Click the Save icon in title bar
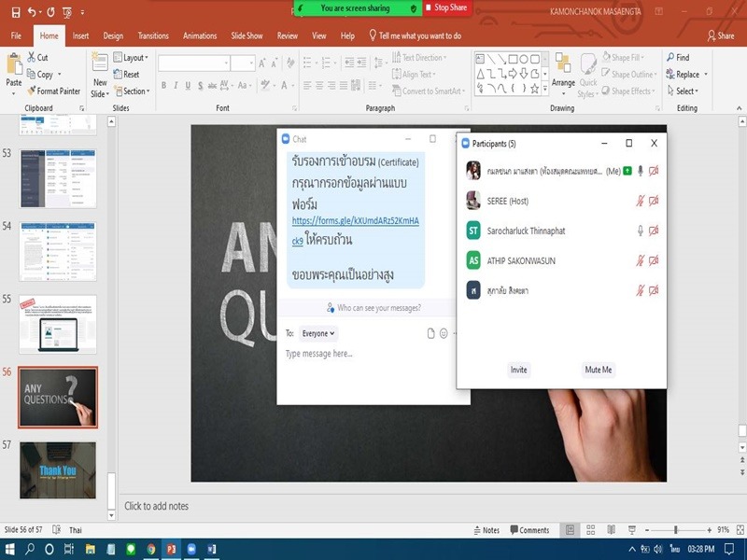The image size is (747, 560). [x=14, y=12]
